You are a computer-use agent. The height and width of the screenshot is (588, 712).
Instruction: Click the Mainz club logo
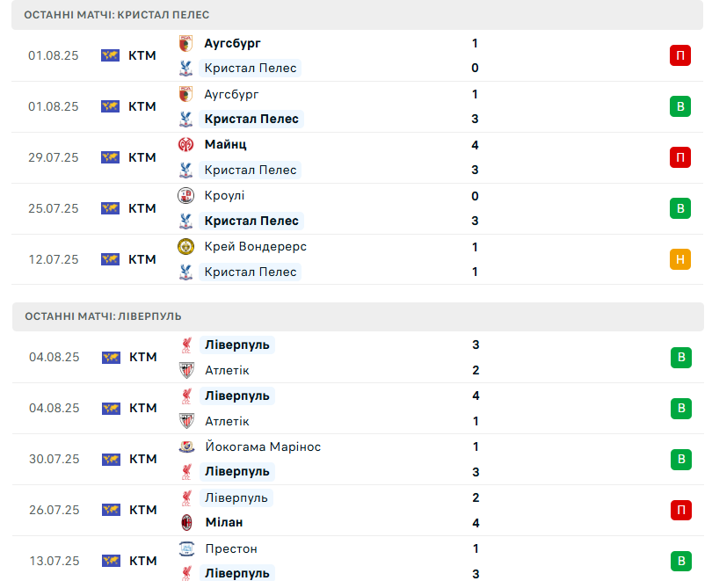click(x=185, y=145)
